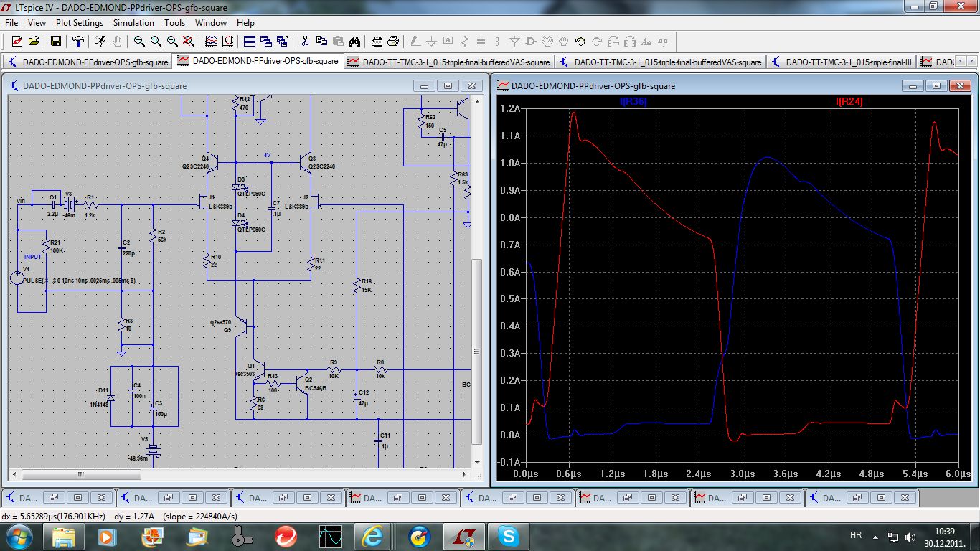Click the Redo arrow toolbar icon
Image resolution: width=980 pixels, height=551 pixels.
click(597, 42)
